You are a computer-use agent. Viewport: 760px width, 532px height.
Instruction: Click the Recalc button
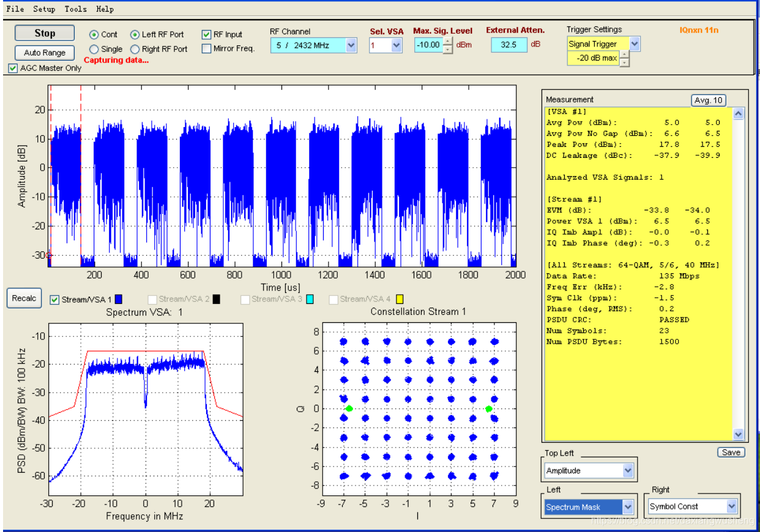[24, 298]
